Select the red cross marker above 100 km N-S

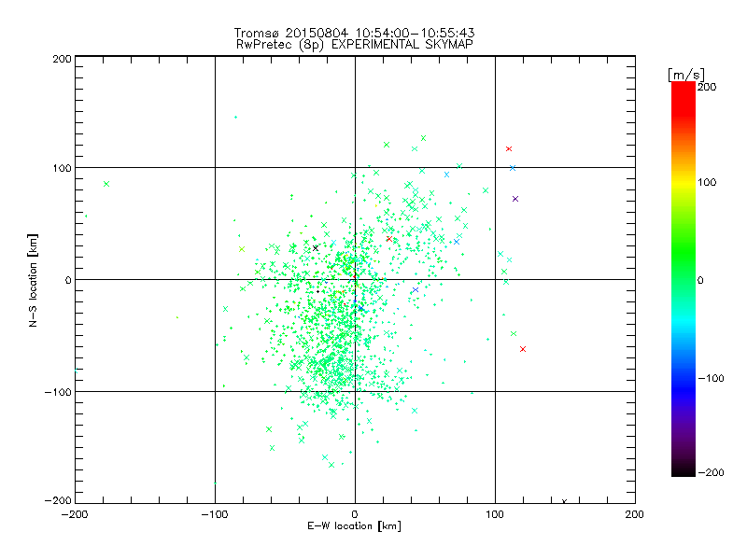click(x=509, y=149)
